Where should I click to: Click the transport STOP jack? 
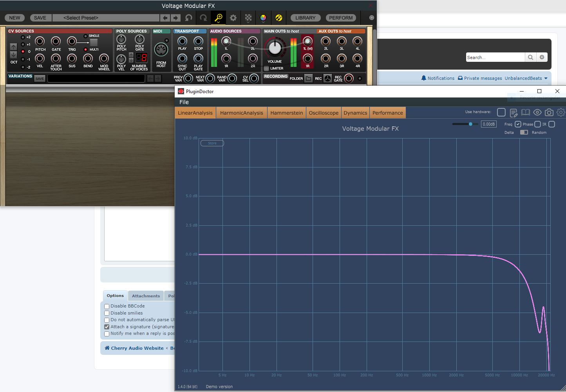(199, 41)
